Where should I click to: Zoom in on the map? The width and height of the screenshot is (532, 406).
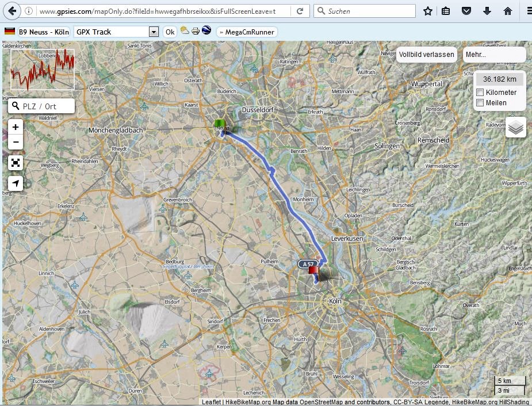coord(16,127)
